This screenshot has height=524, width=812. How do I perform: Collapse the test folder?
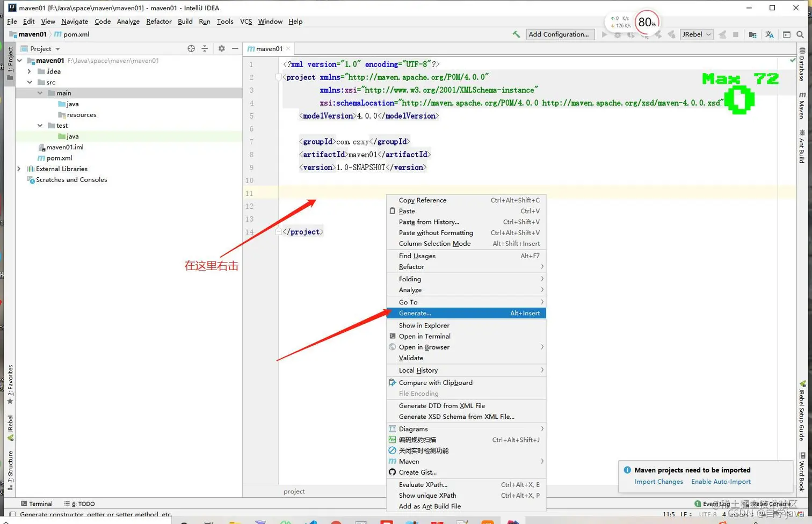[40, 125]
